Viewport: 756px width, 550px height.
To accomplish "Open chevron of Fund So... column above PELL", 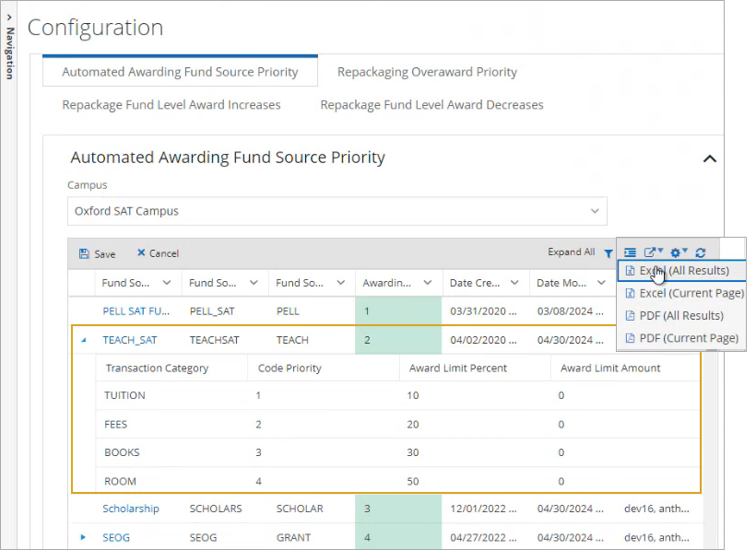I will click(341, 283).
